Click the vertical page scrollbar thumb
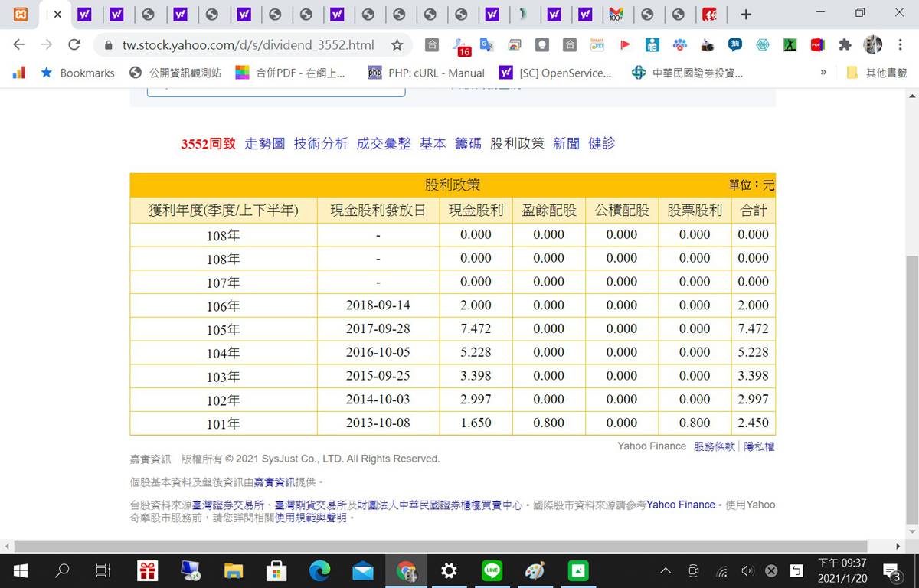919x588 pixels. 911,390
